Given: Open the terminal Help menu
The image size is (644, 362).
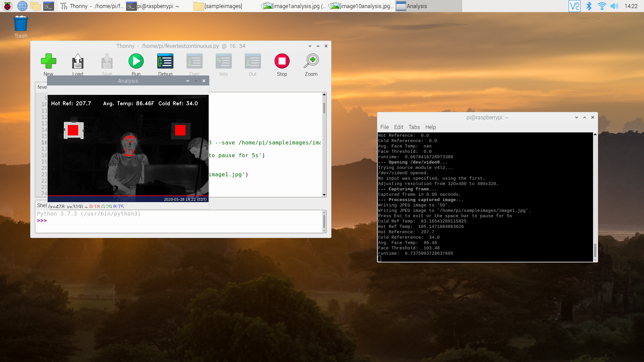Looking at the screenshot, I should (430, 127).
